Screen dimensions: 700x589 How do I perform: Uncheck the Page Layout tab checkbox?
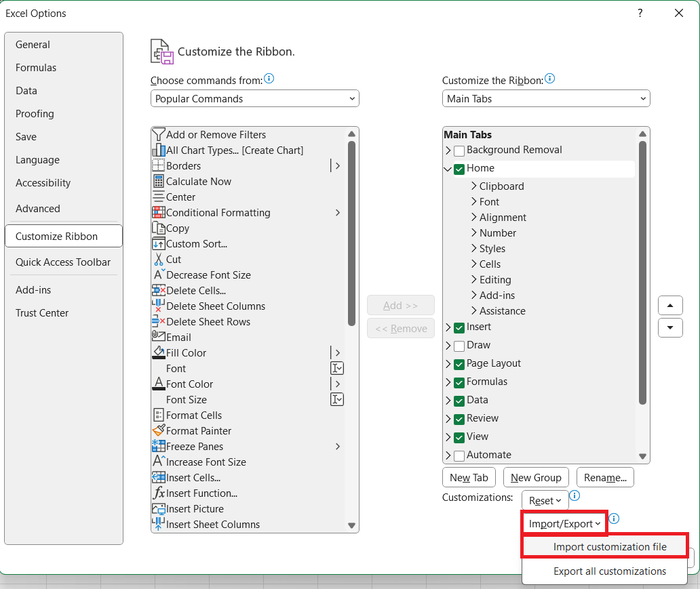click(x=459, y=365)
